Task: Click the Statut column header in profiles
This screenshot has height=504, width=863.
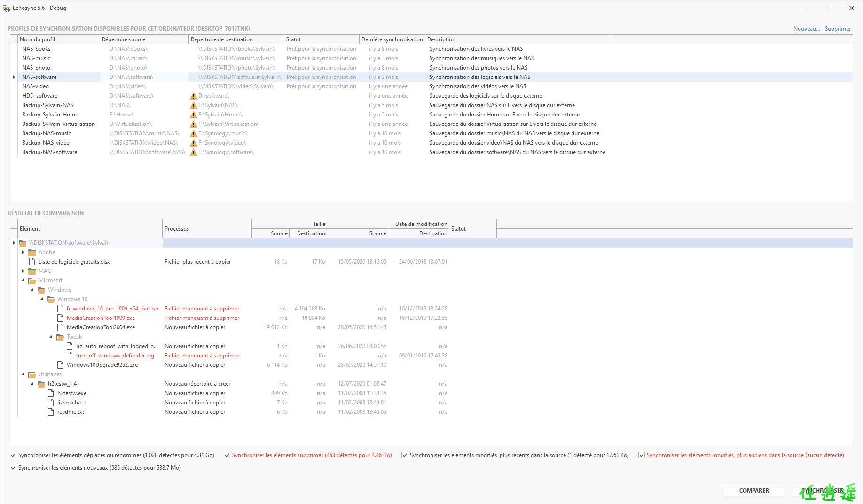Action: click(x=322, y=39)
